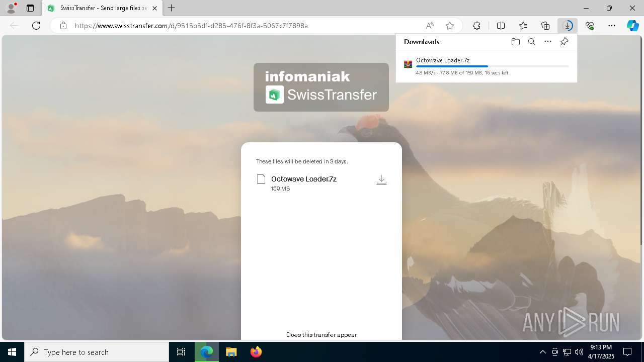The width and height of the screenshot is (644, 362).
Task: Click the taskbar search box
Action: pos(97,352)
